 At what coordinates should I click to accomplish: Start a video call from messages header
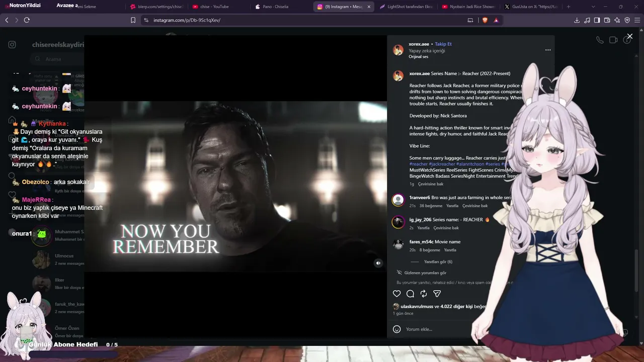[x=613, y=40]
